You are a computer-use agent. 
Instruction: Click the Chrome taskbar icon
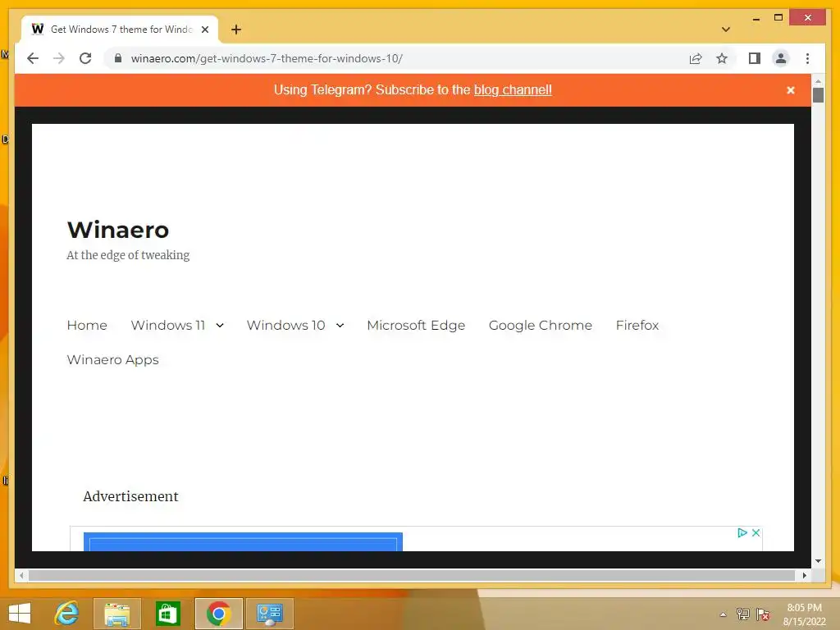[x=218, y=614]
